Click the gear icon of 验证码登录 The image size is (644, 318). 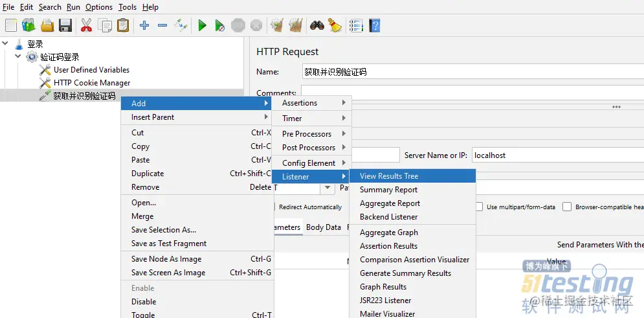[32, 57]
